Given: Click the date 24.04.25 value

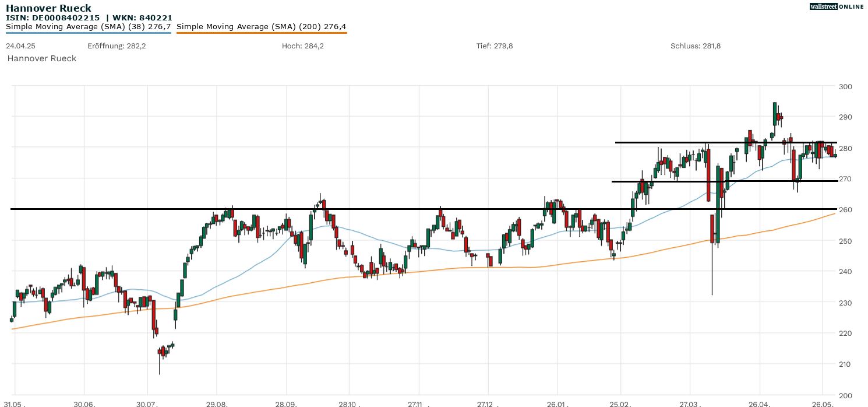Looking at the screenshot, I should tap(20, 46).
